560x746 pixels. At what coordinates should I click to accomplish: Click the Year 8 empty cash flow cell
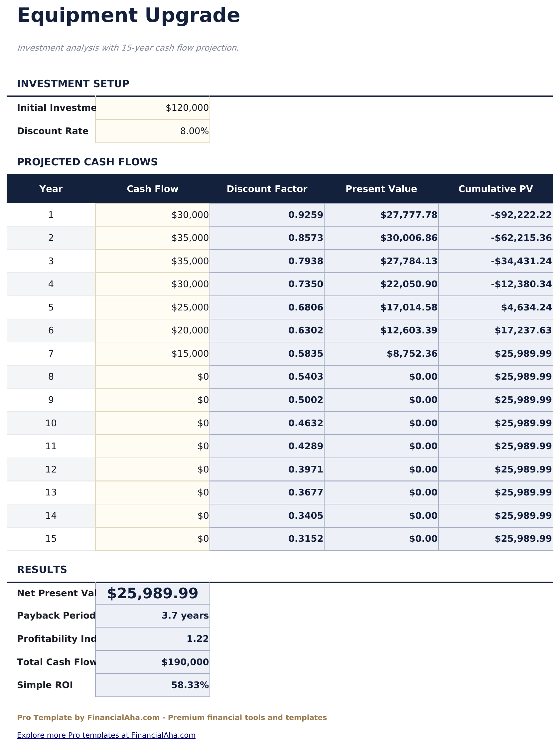click(x=152, y=377)
